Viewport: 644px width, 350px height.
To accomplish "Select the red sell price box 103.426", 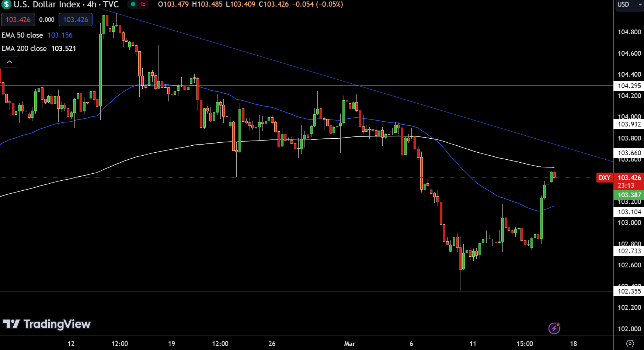I will (x=18, y=20).
